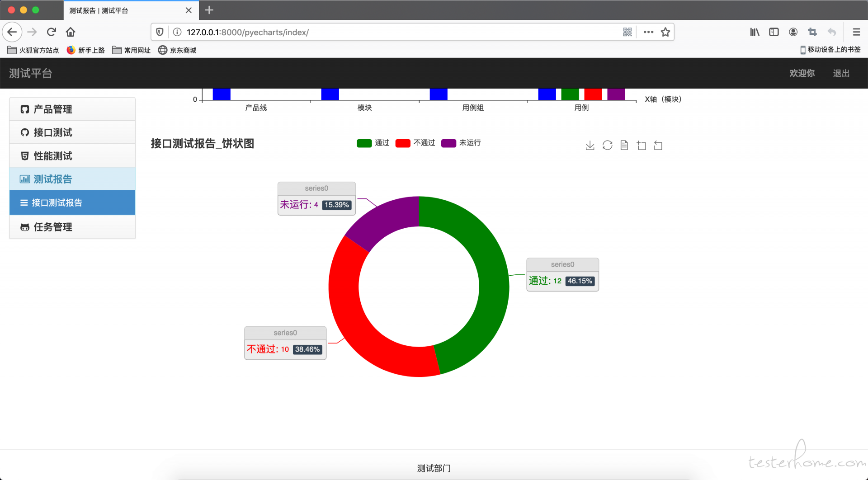Click the blue bar above 用例组
Screen dimensions: 868x480
tap(439, 94)
